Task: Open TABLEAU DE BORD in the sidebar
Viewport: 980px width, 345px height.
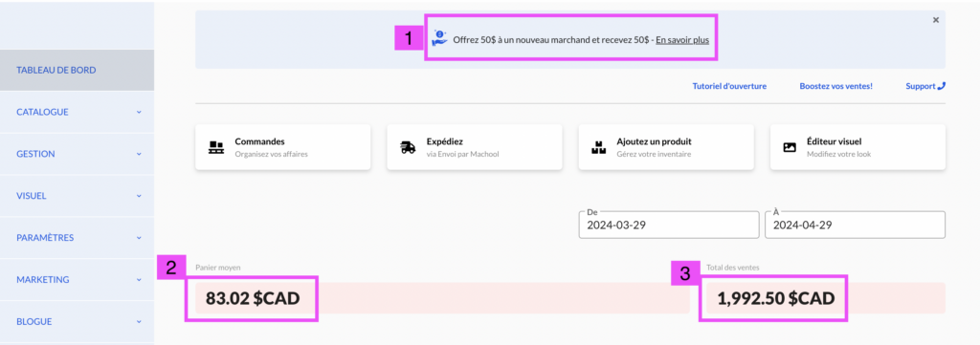Action: pyautogui.click(x=77, y=70)
